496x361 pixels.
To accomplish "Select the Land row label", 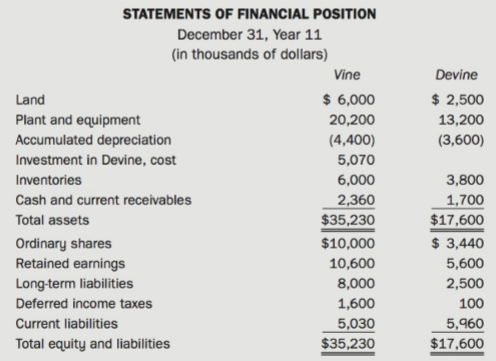I will pos(30,100).
